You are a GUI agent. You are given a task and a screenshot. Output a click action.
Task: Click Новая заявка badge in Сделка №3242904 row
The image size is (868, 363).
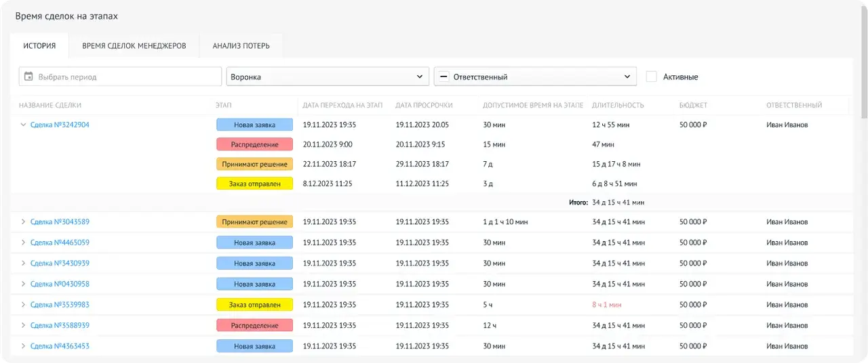pos(254,125)
